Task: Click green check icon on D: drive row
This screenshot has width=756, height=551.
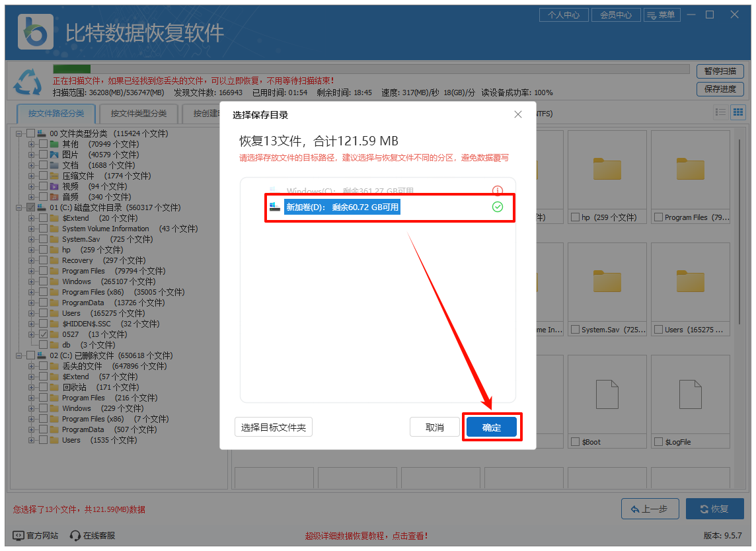Action: [x=497, y=207]
